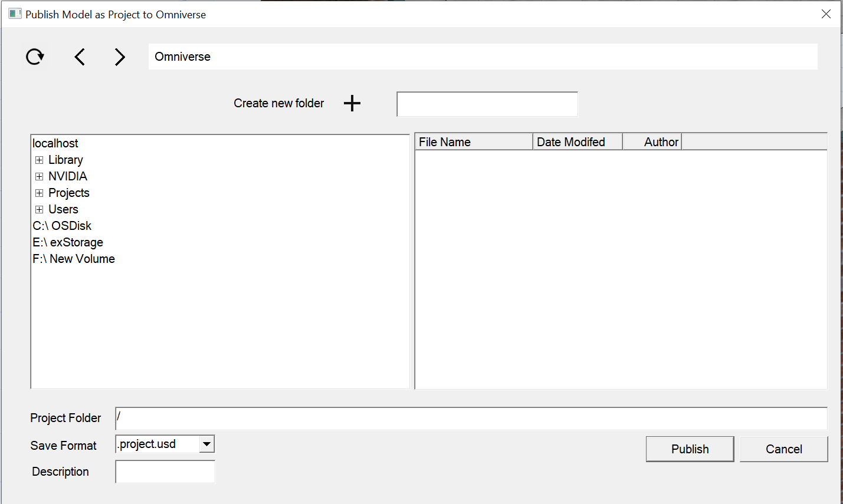Click the Omniverse address path field
Viewport: 843px width, 504px height.
483,57
